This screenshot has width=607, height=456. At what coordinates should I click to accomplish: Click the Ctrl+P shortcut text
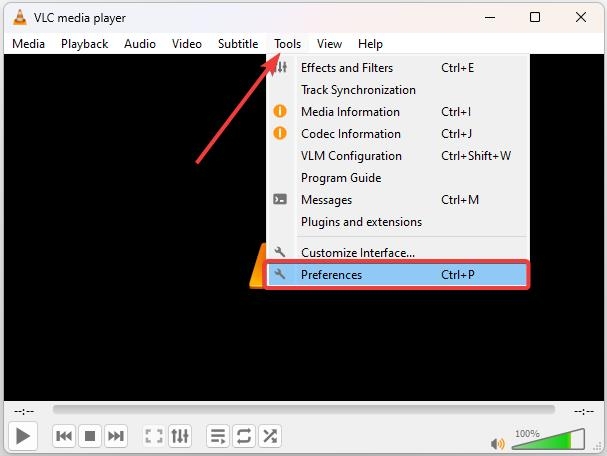click(x=458, y=275)
